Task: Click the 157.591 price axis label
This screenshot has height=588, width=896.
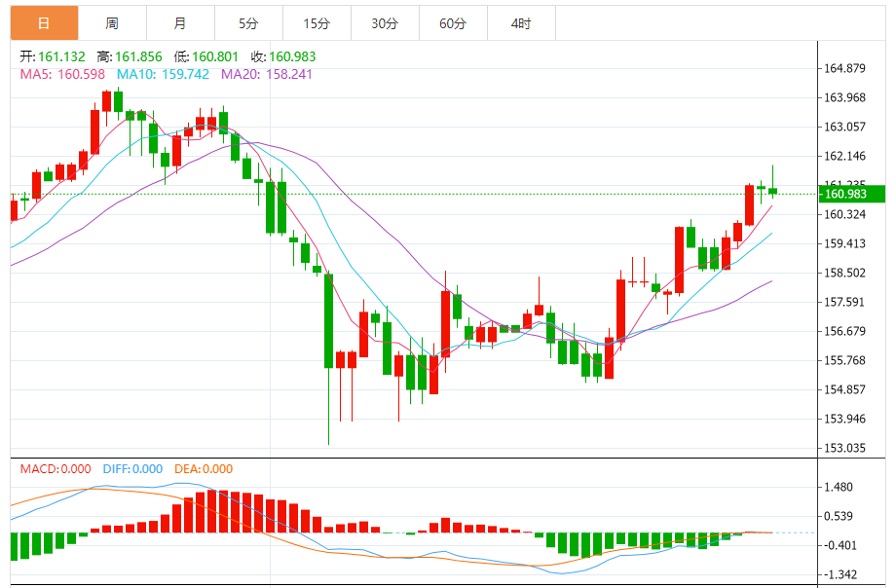Action: (844, 303)
